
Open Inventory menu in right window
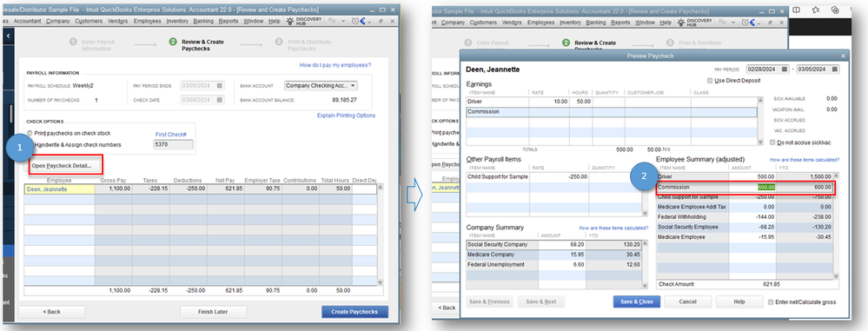tap(570, 23)
